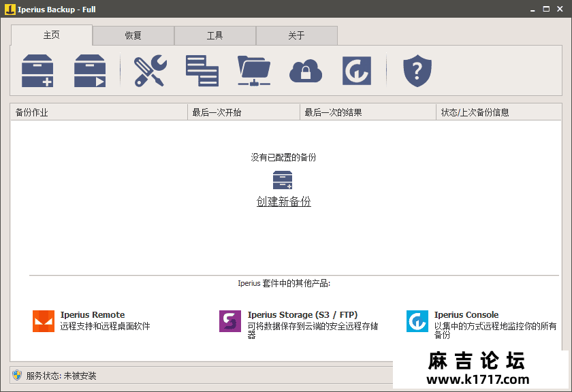The height and width of the screenshot is (392, 572).
Task: Close the Iperius Backup window
Action: tap(560, 9)
